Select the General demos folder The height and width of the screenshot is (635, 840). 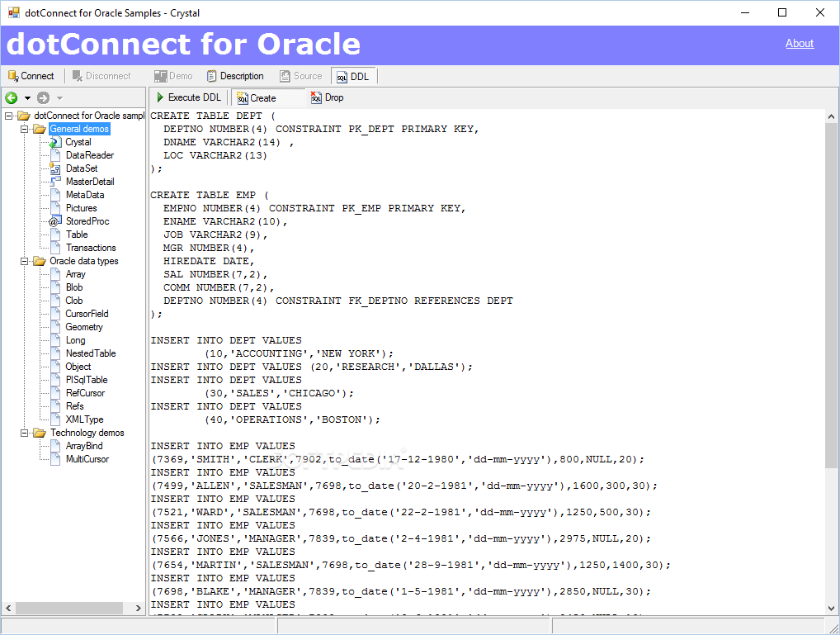click(x=79, y=129)
